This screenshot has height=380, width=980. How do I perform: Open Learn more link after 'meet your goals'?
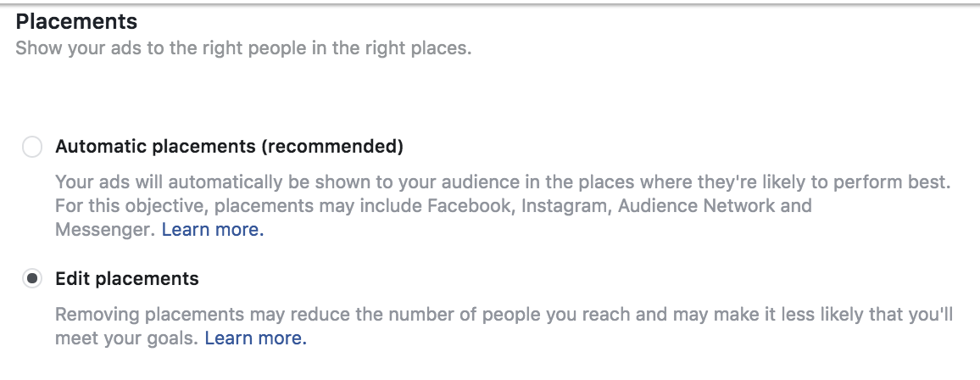[255, 338]
